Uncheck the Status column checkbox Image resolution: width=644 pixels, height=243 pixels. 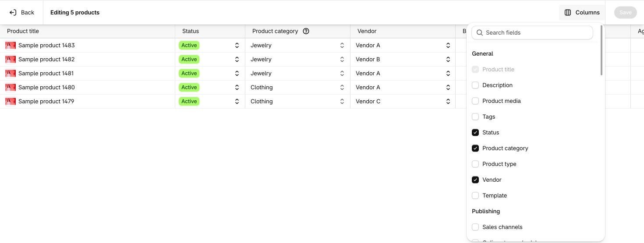[x=475, y=132]
